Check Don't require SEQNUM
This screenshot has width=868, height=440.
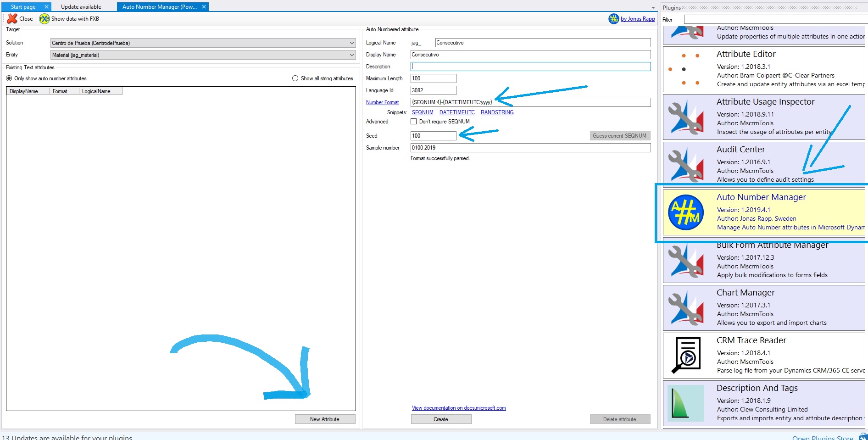point(414,122)
